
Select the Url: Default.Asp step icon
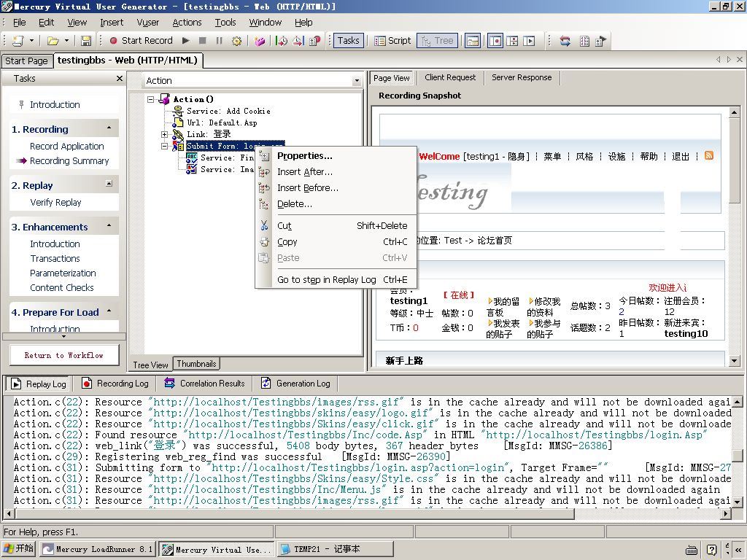[178, 122]
